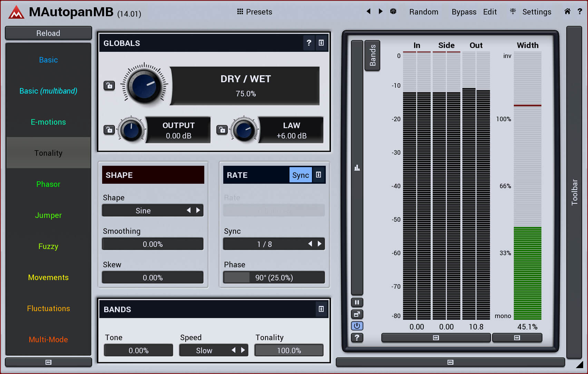Select Movements preset
This screenshot has height=374, width=588.
(48, 277)
